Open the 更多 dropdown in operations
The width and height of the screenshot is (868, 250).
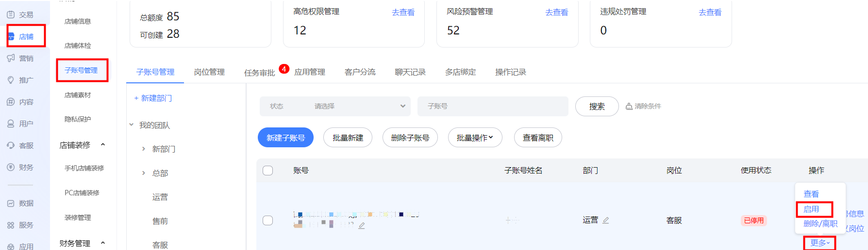pyautogui.click(x=820, y=243)
